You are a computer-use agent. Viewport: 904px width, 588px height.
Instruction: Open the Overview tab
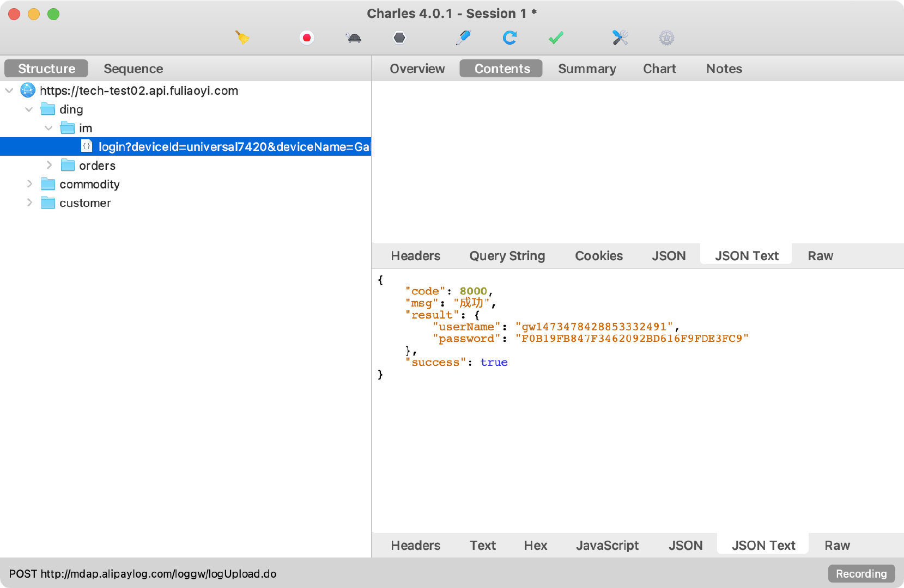pos(417,69)
